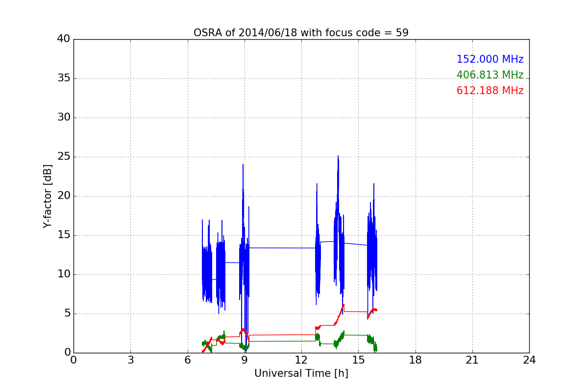Click the x-axis tick label 18

tap(416, 360)
